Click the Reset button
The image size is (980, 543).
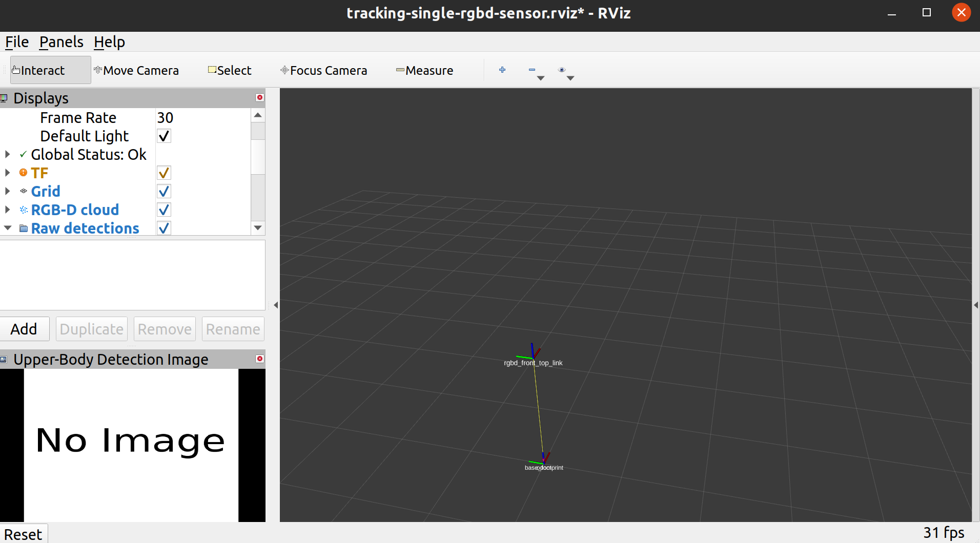[x=23, y=533]
